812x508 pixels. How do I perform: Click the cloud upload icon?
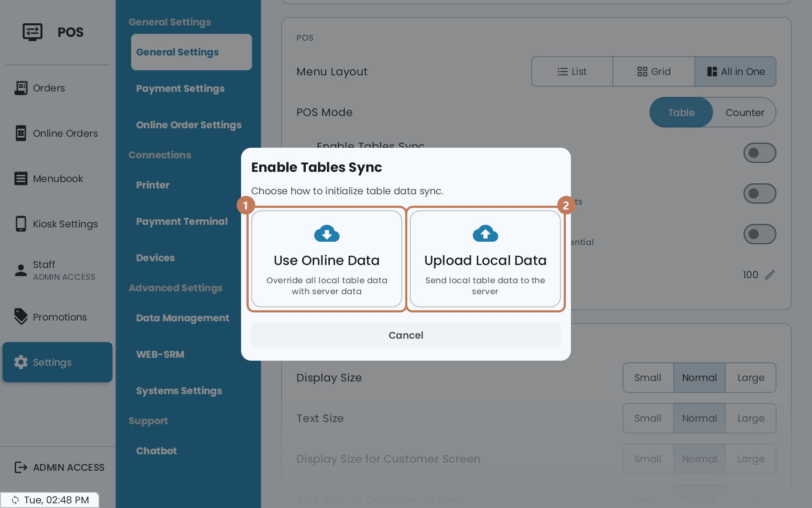(x=486, y=233)
